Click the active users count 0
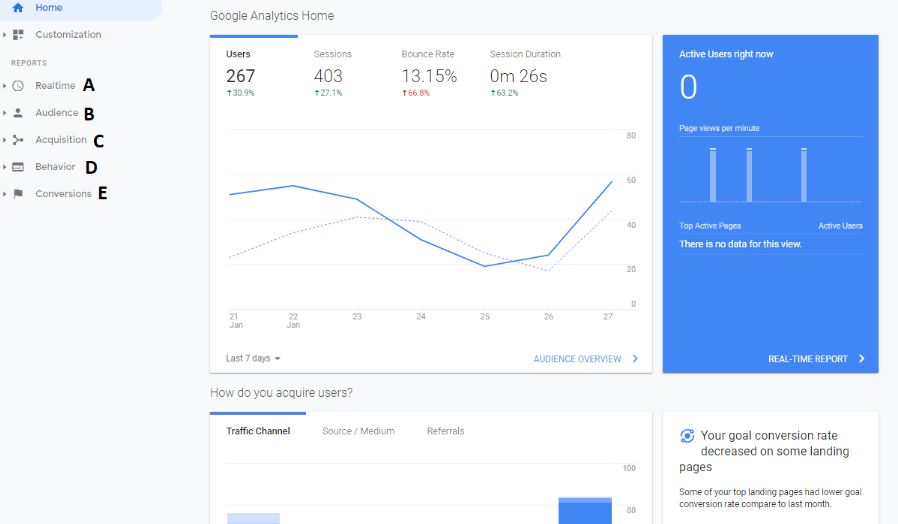 click(x=688, y=87)
